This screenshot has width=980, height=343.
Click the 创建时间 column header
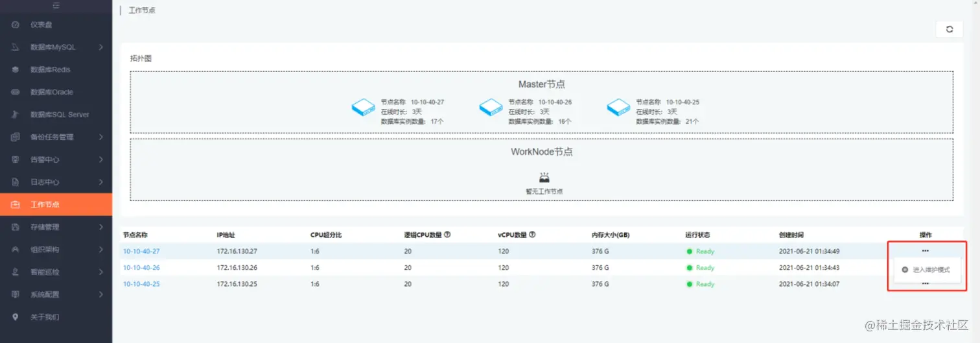[x=791, y=235]
